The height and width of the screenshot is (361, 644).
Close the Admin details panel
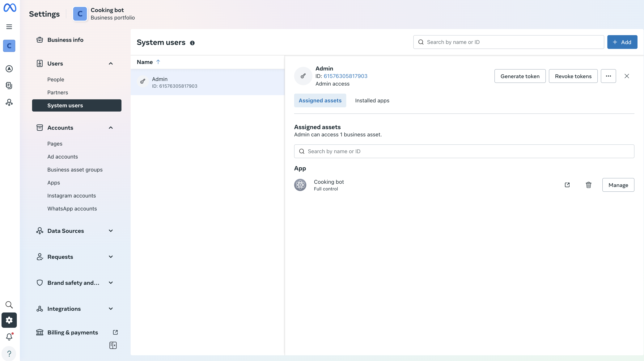pos(627,76)
